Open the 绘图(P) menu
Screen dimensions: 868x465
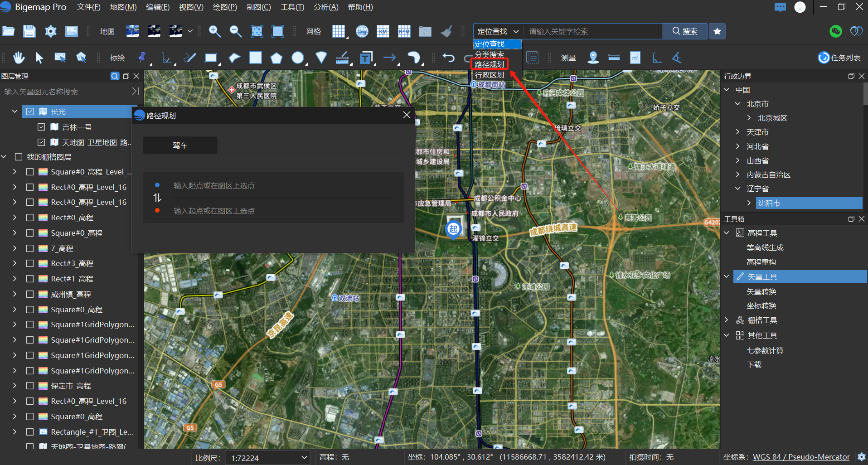(225, 7)
